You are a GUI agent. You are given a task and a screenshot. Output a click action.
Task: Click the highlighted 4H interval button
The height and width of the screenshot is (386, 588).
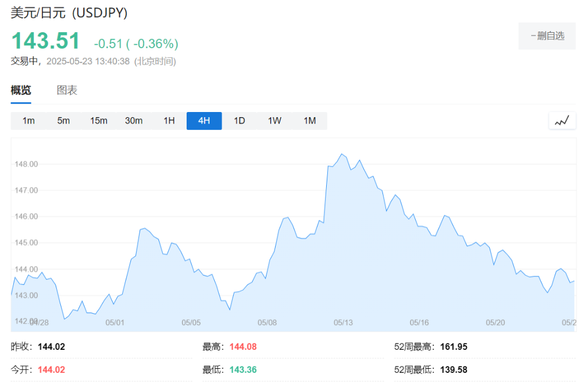pyautogui.click(x=204, y=121)
